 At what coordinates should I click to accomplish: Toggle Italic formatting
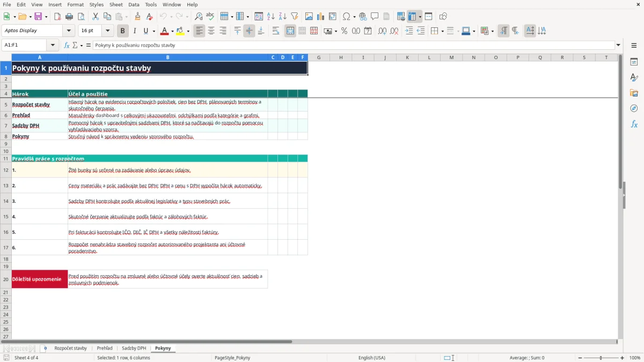[135, 31]
